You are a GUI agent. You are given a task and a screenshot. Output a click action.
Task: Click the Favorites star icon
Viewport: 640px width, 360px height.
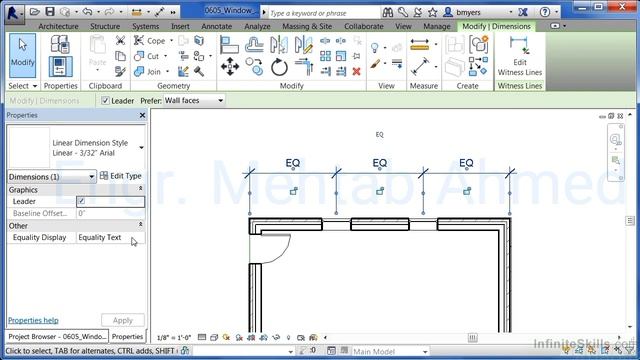[432, 13]
